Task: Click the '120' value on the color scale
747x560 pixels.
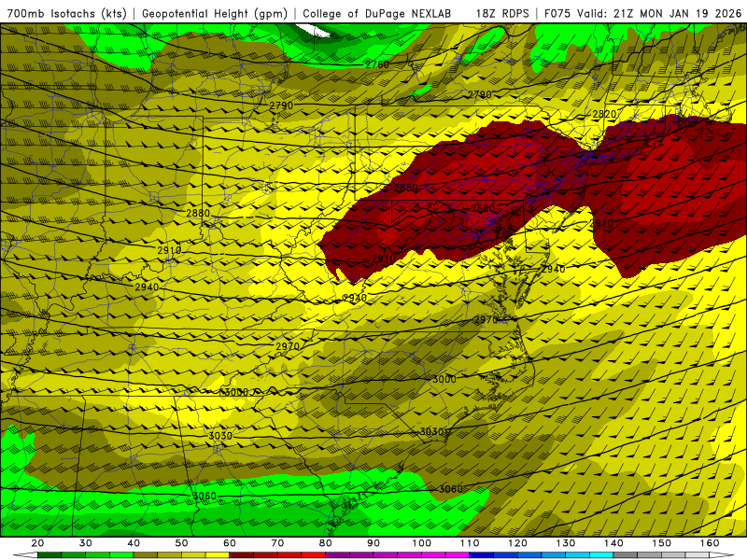Action: click(517, 543)
